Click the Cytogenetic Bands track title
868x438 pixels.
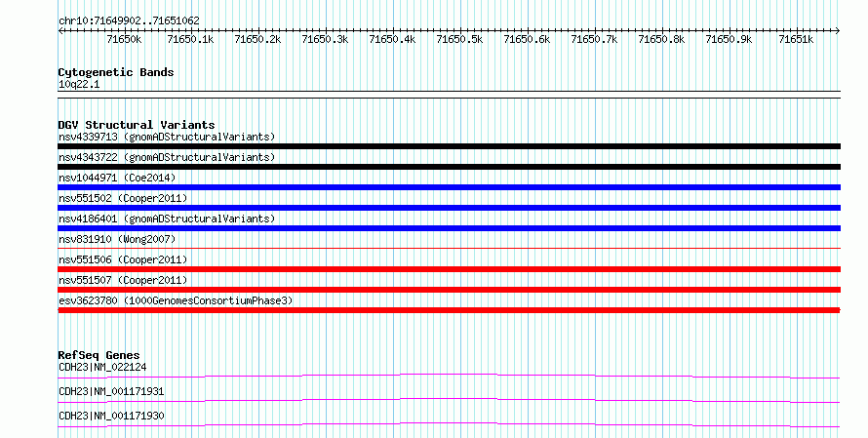point(116,72)
